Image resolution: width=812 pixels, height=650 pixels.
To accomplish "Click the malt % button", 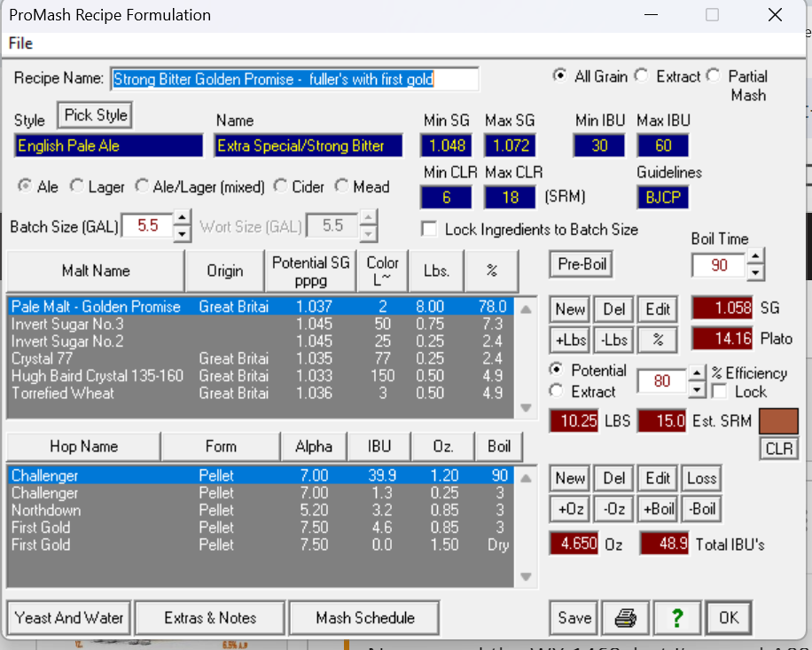I will click(x=658, y=341).
